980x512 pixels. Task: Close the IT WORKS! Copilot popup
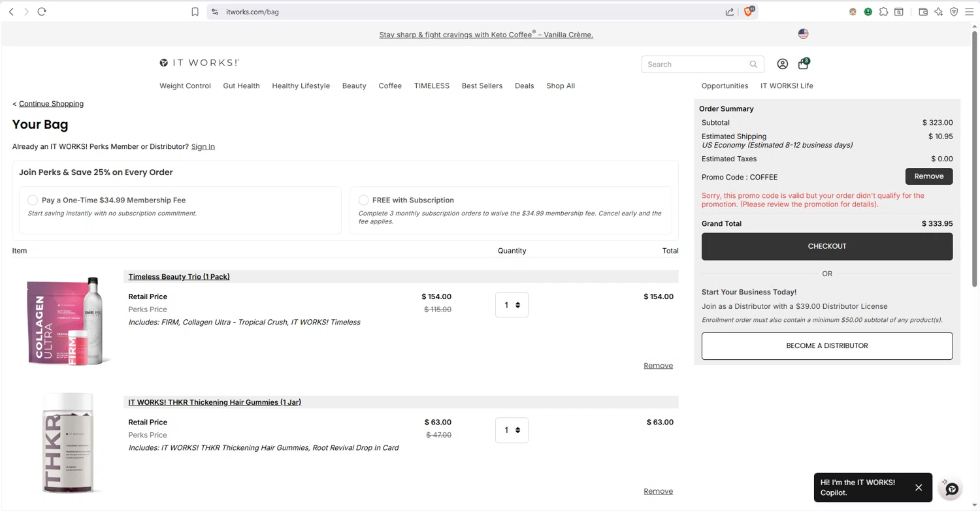[x=919, y=488]
